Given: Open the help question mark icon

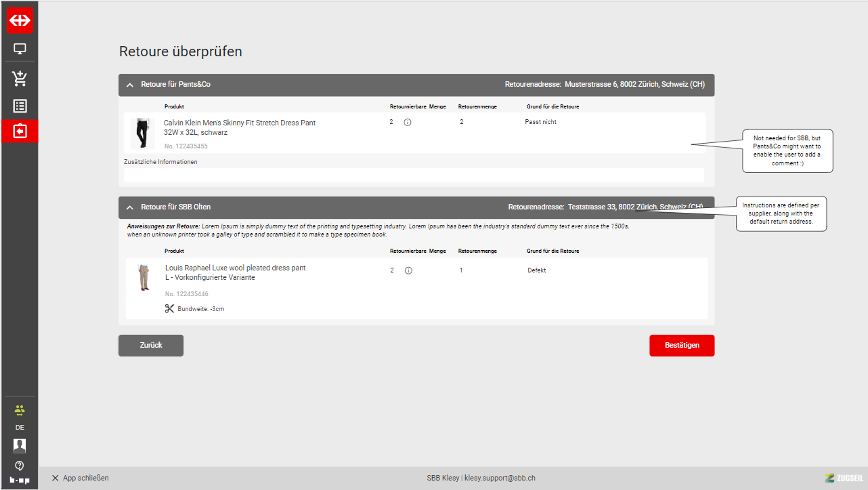Looking at the screenshot, I should [x=20, y=465].
